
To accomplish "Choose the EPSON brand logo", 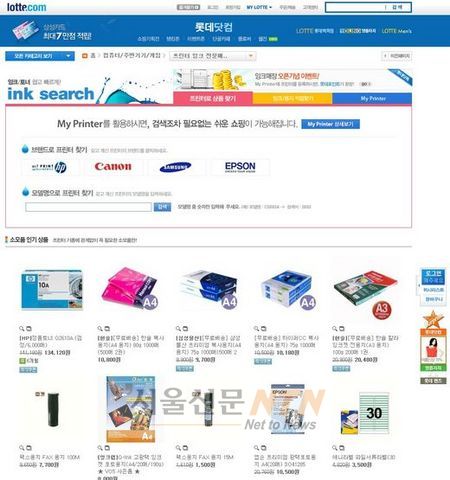I will 240,167.
